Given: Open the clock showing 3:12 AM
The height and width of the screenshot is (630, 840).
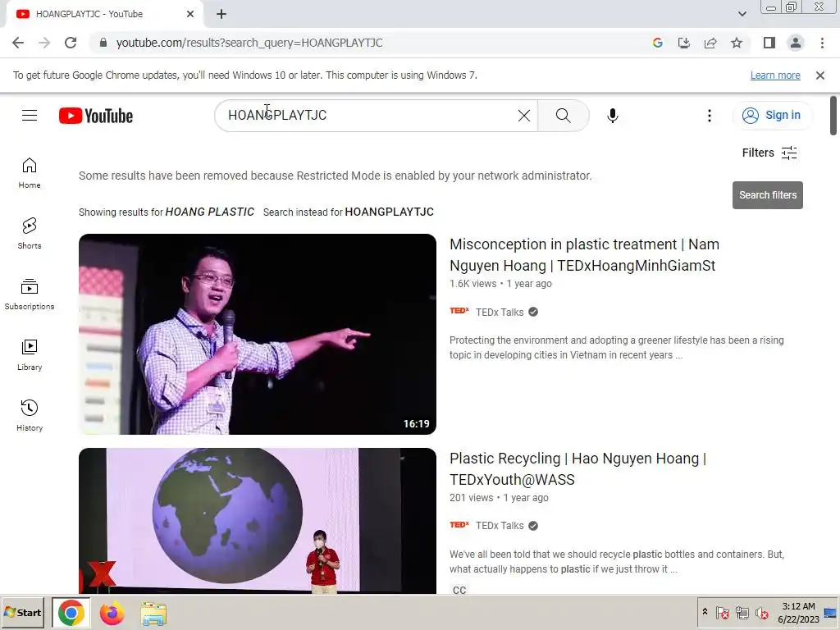Looking at the screenshot, I should [798, 612].
